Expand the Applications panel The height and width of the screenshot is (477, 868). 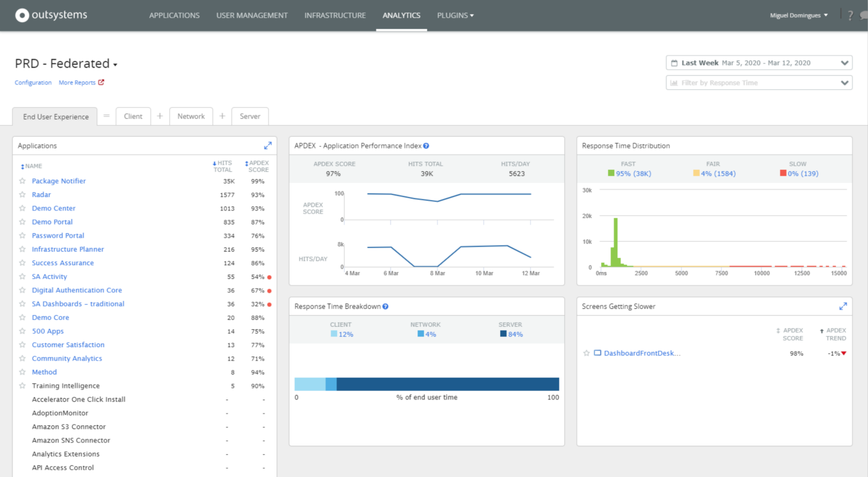(x=268, y=146)
